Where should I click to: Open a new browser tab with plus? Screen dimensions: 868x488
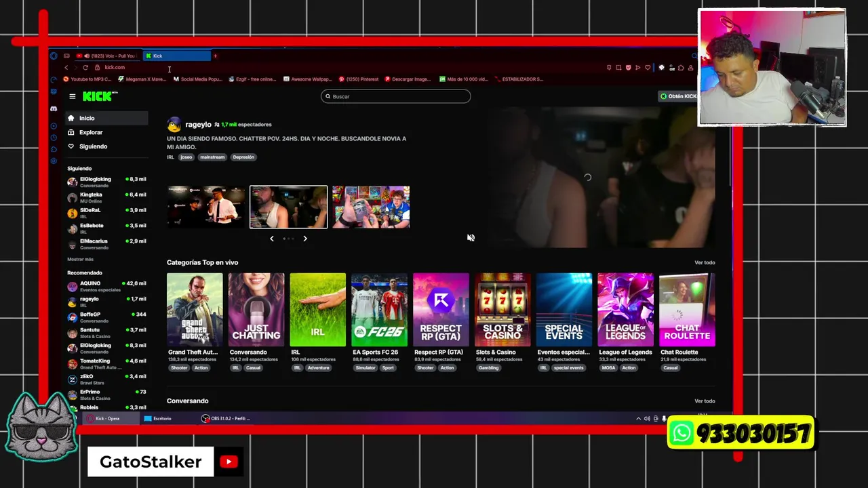click(215, 56)
